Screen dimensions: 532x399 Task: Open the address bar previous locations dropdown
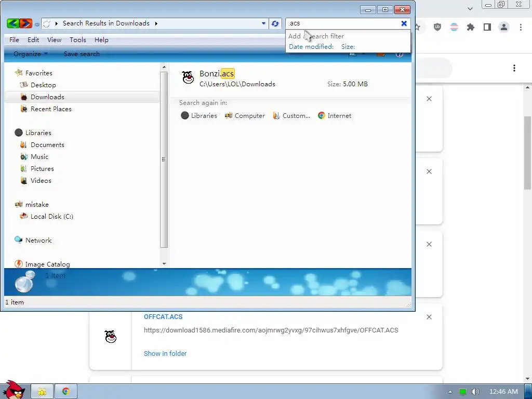263,23
